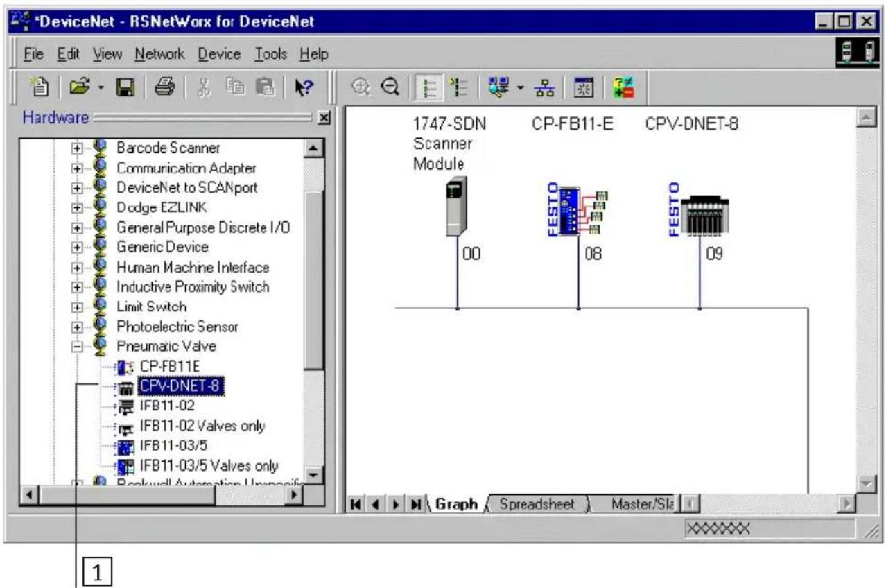The height and width of the screenshot is (588, 886).
Task: Expand the Dodge EZLINK category
Action: tap(78, 207)
